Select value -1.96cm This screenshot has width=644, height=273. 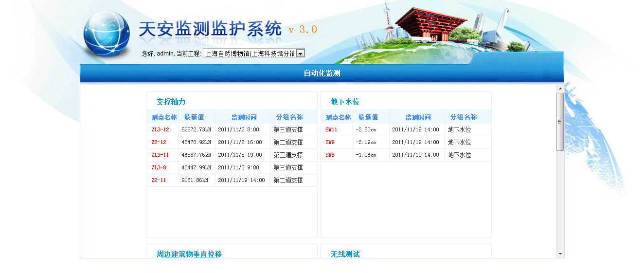point(366,155)
